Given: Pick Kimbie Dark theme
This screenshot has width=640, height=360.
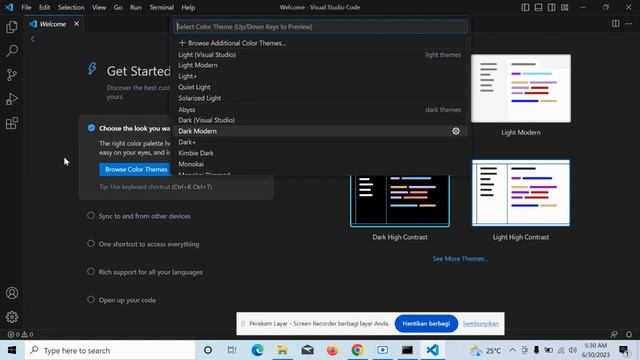Looking at the screenshot, I should pyautogui.click(x=320, y=153).
